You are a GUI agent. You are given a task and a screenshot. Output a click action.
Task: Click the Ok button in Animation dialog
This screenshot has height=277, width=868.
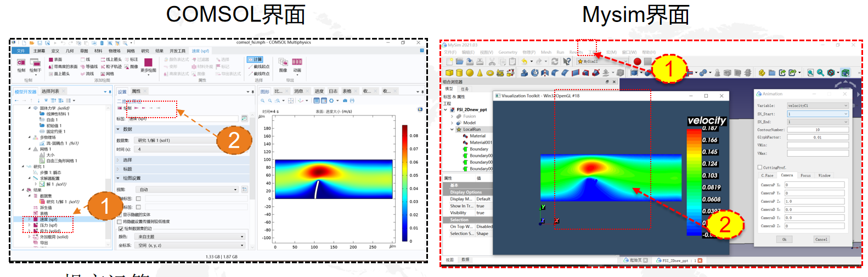(x=784, y=239)
